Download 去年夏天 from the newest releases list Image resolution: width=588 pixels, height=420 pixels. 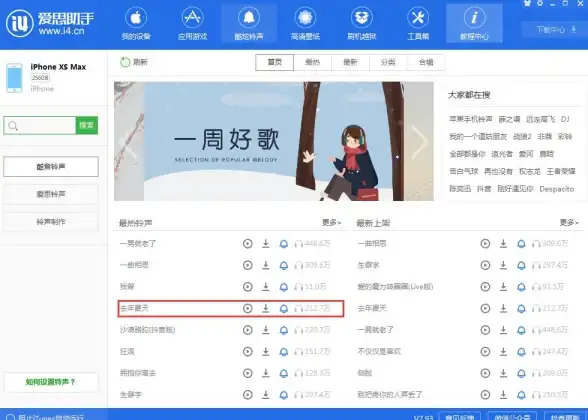(503, 308)
